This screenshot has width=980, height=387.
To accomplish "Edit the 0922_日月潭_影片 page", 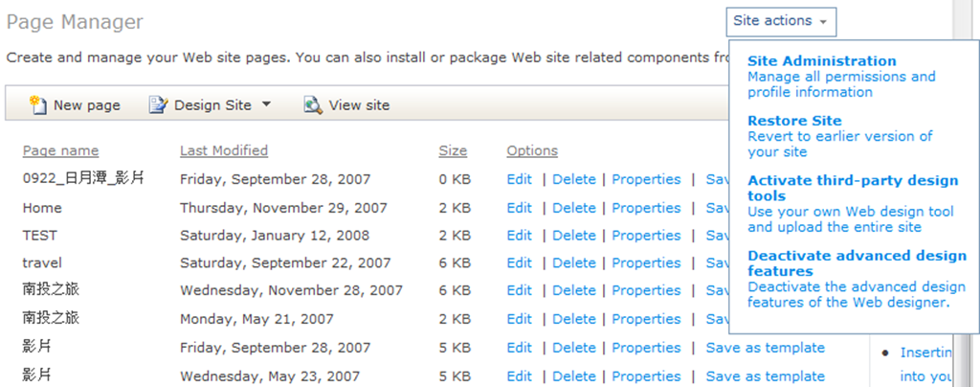I will click(520, 179).
